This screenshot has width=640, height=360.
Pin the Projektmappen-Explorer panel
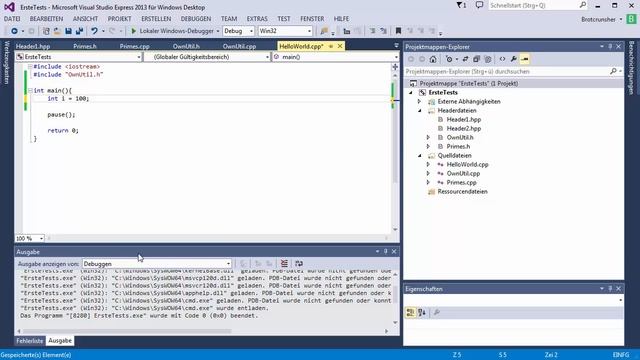[x=610, y=47]
